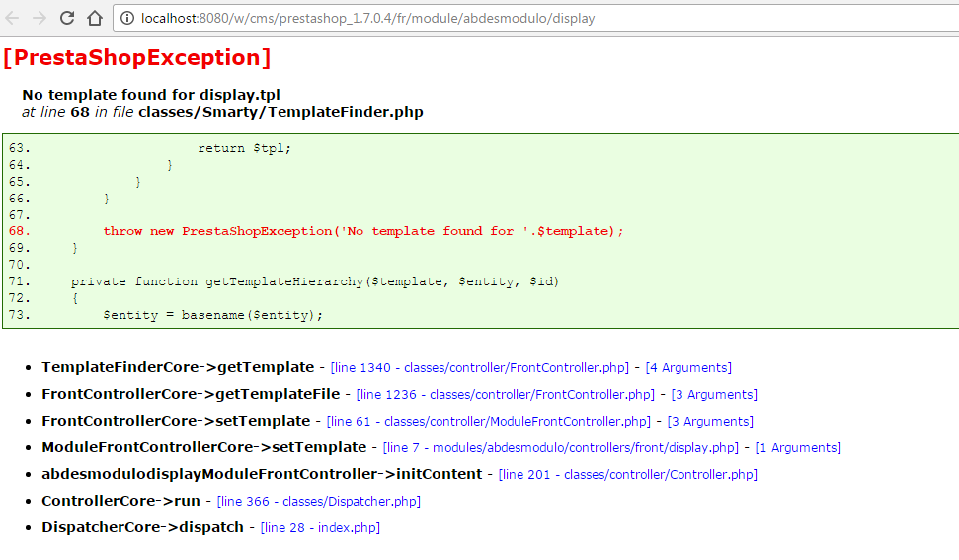This screenshot has width=959, height=560.
Task: Select the PrestaShopException heading
Action: (x=137, y=57)
